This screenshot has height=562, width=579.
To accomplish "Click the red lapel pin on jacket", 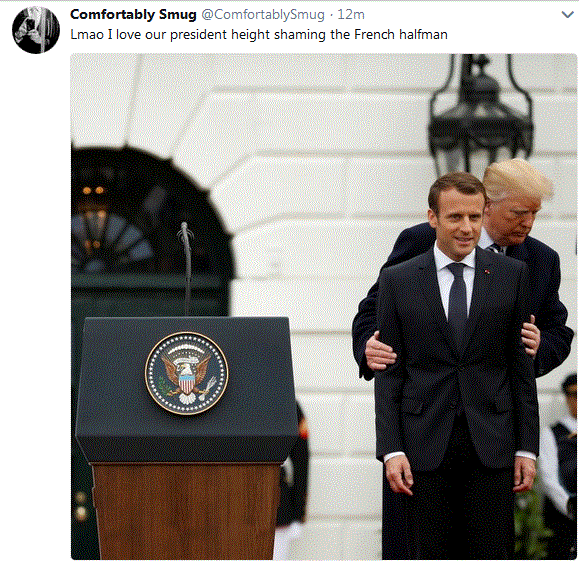I will (x=487, y=272).
